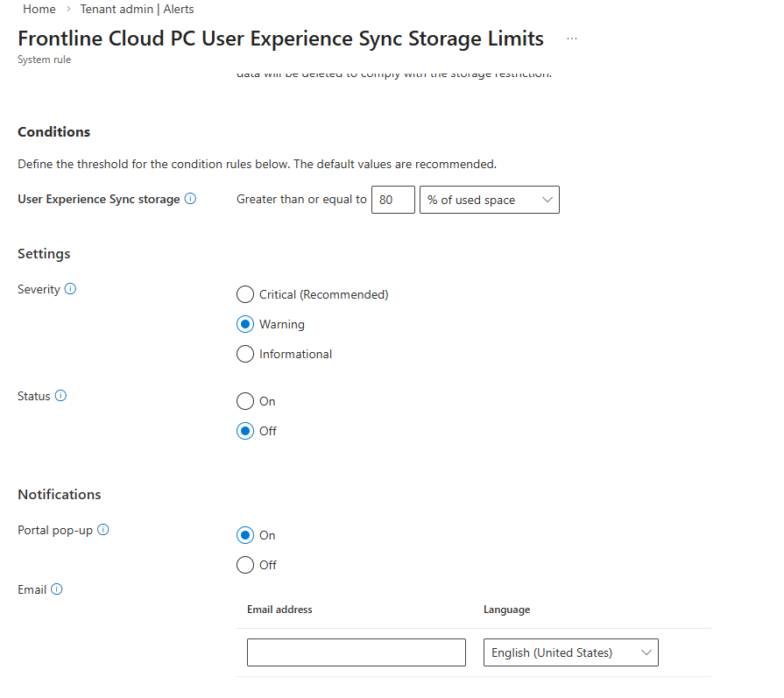Image resolution: width=784 pixels, height=698 pixels.
Task: Turn Status On
Action: (x=245, y=402)
